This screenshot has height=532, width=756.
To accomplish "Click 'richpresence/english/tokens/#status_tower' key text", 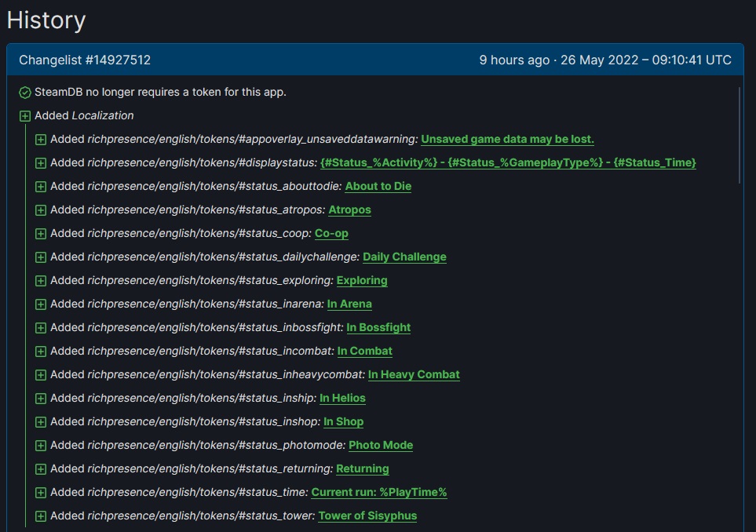I will [x=201, y=516].
